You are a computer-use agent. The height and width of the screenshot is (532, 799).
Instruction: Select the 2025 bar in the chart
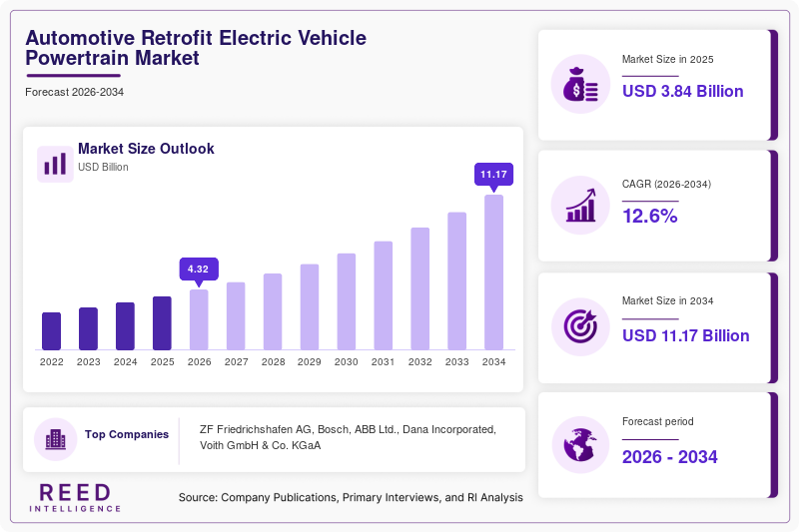click(x=162, y=322)
